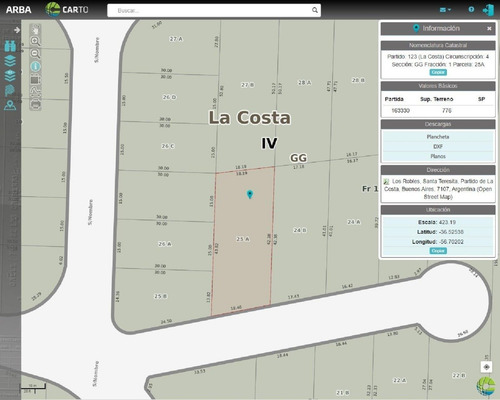This screenshot has height=400, width=500.
Task: Click the La Costa map label
Action: click(249, 118)
